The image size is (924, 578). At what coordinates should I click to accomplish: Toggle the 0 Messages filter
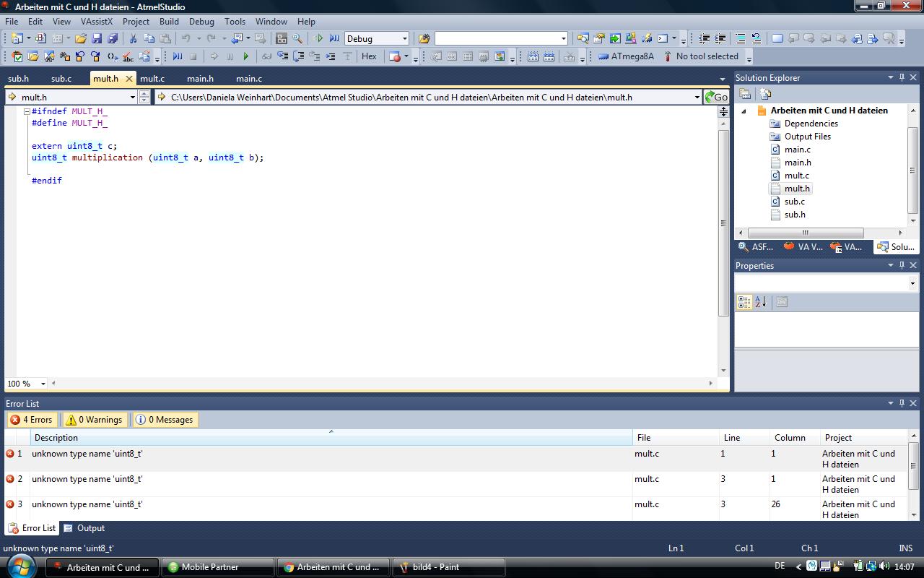[165, 420]
